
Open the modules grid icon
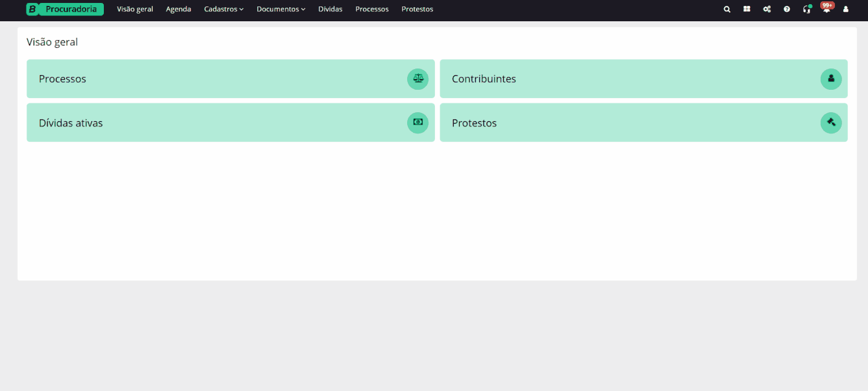(x=747, y=9)
